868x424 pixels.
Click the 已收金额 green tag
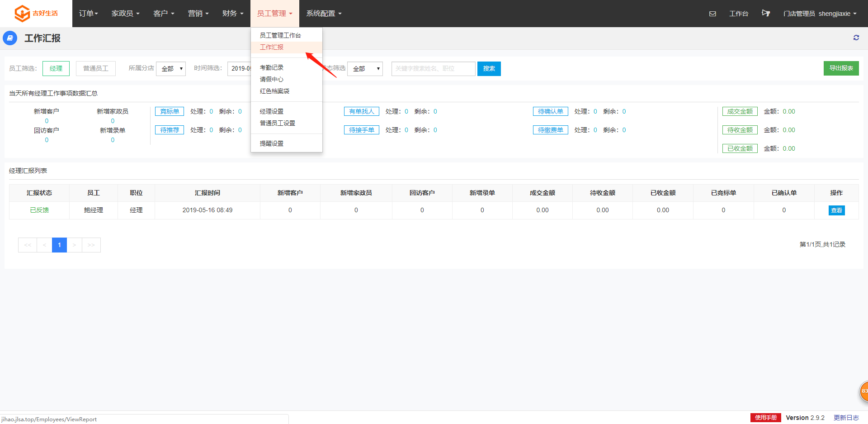(x=740, y=148)
